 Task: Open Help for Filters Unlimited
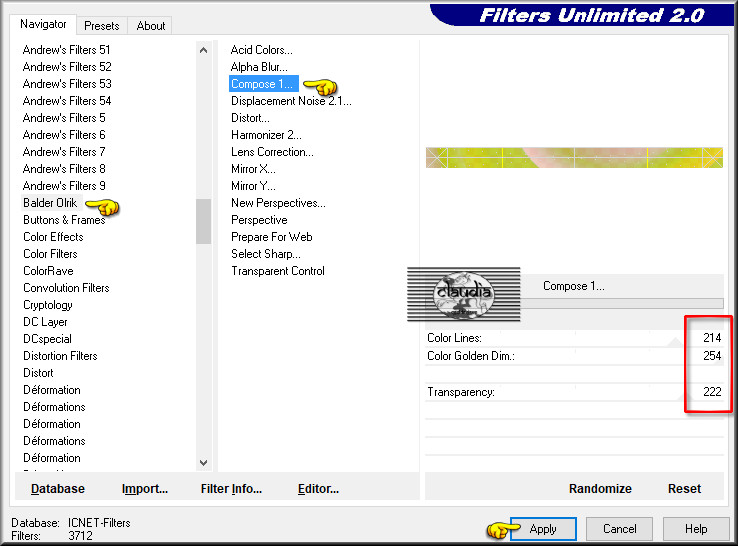pyautogui.click(x=696, y=529)
